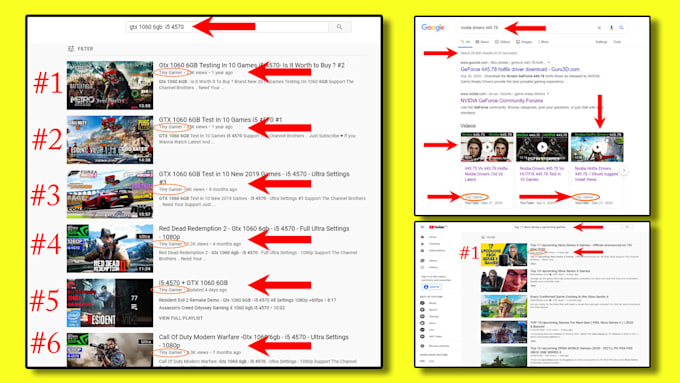Open 'Every Confirmed Game Coming to Xbox Series X' title
The height and width of the screenshot is (383, 680).
pyautogui.click(x=569, y=297)
